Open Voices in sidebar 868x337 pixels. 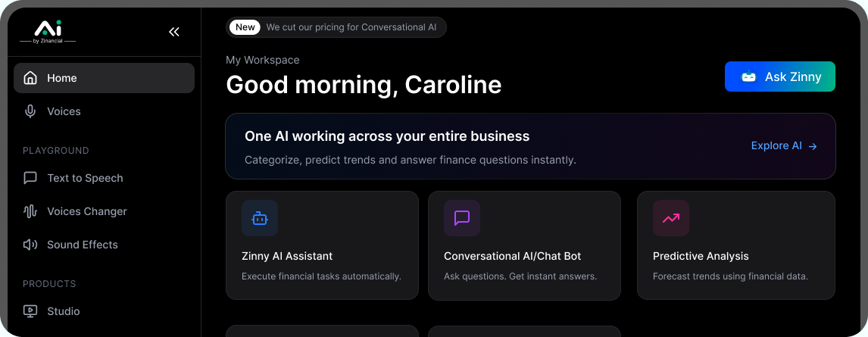click(64, 111)
